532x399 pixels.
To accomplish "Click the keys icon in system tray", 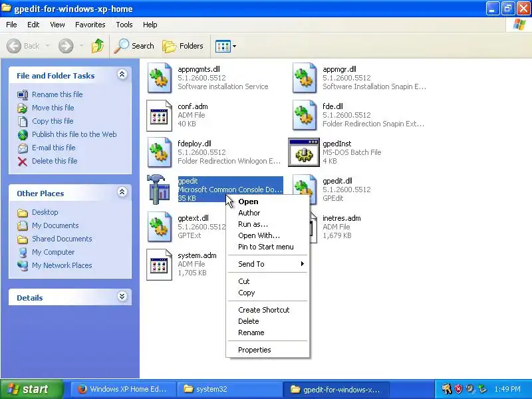I will (x=447, y=389).
